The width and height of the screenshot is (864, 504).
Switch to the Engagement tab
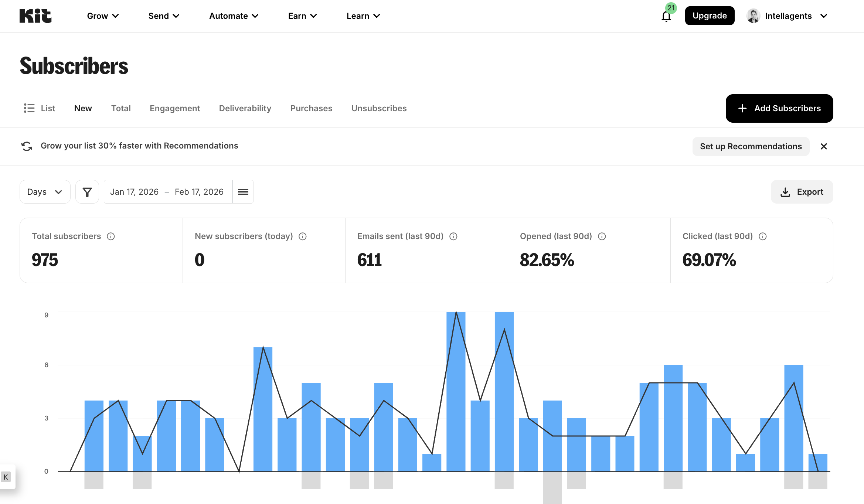(175, 108)
